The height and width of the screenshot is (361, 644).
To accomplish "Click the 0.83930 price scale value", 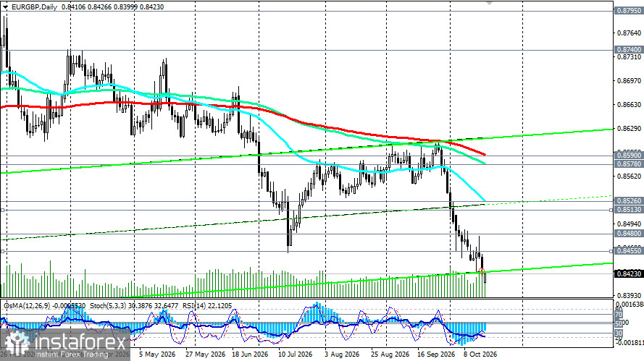I will (x=629, y=295).
